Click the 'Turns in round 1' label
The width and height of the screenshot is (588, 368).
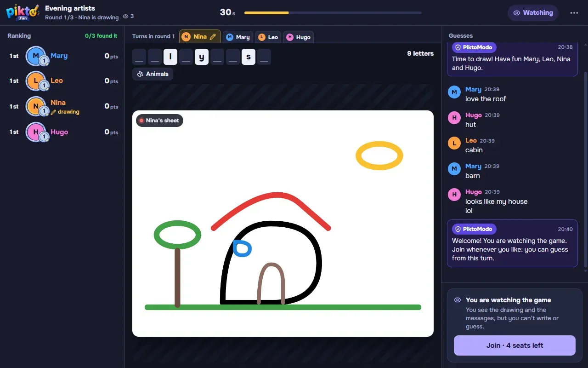(x=153, y=36)
